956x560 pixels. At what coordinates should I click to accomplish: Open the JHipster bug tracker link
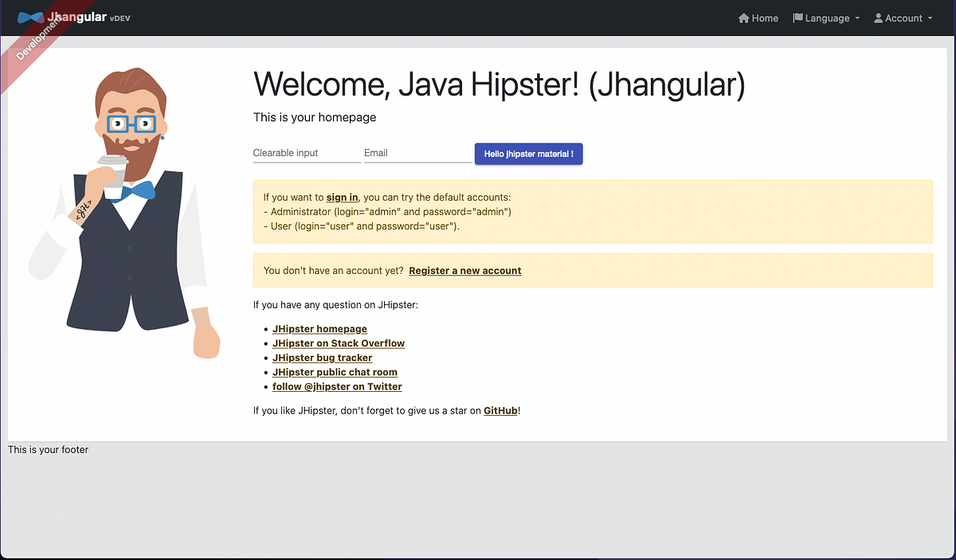coord(322,358)
